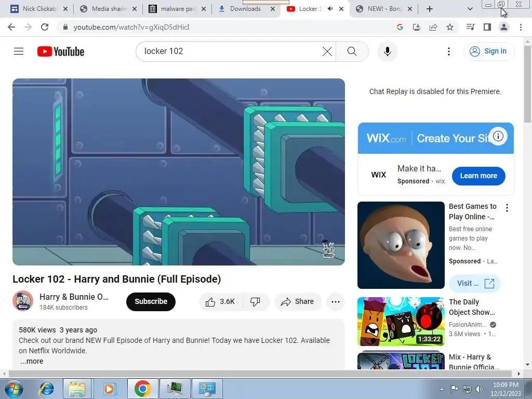
Task: Share the Locker 102 video
Action: [x=297, y=302]
